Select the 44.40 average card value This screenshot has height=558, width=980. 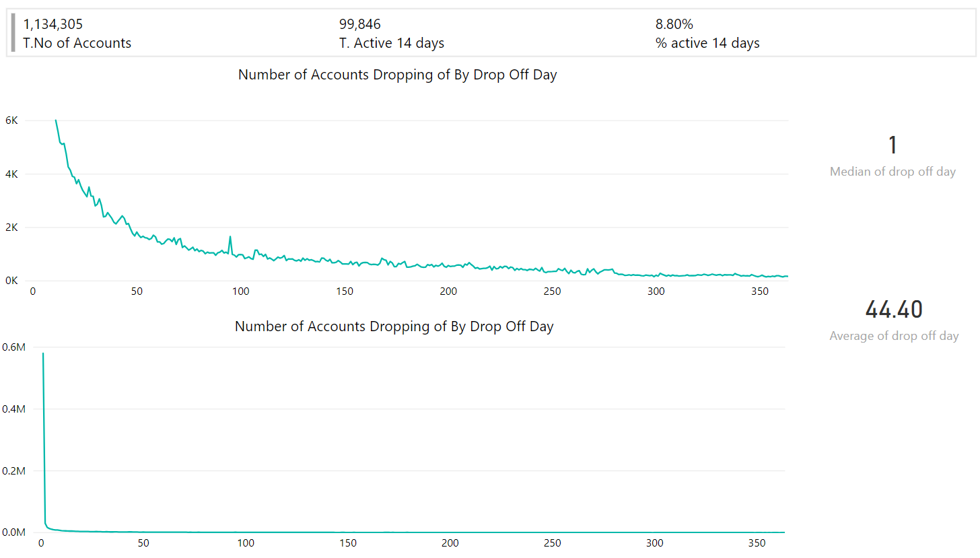point(894,310)
